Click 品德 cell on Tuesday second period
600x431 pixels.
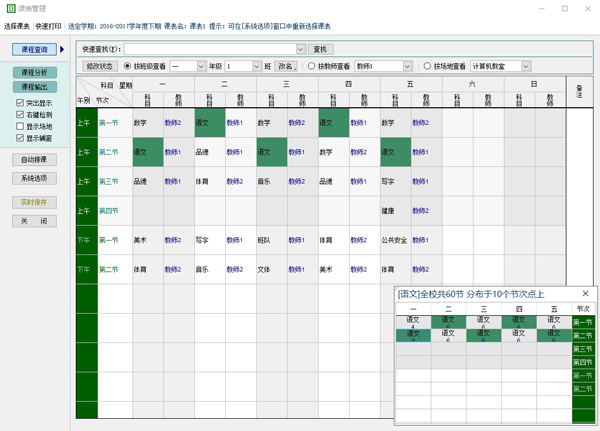click(210, 152)
